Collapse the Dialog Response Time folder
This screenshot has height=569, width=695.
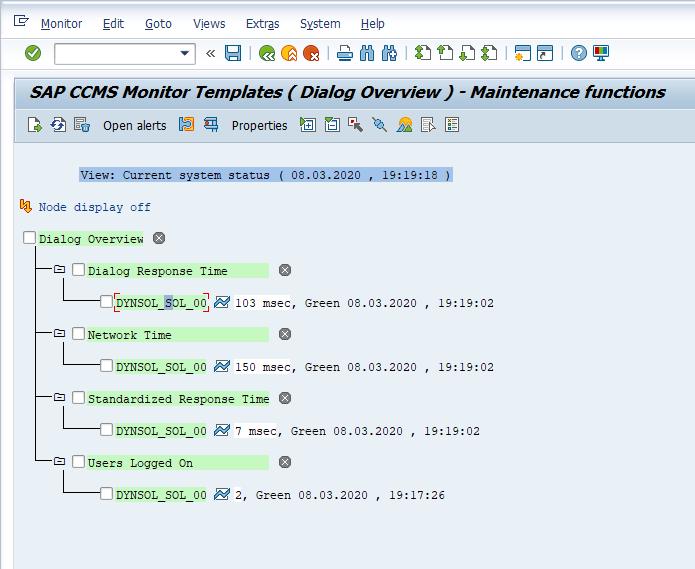pyautogui.click(x=59, y=269)
